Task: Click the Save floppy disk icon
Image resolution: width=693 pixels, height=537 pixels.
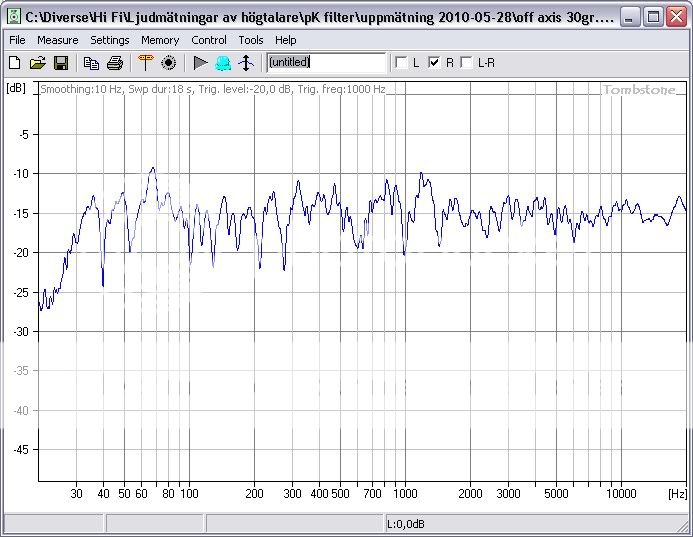Action: tap(60, 63)
